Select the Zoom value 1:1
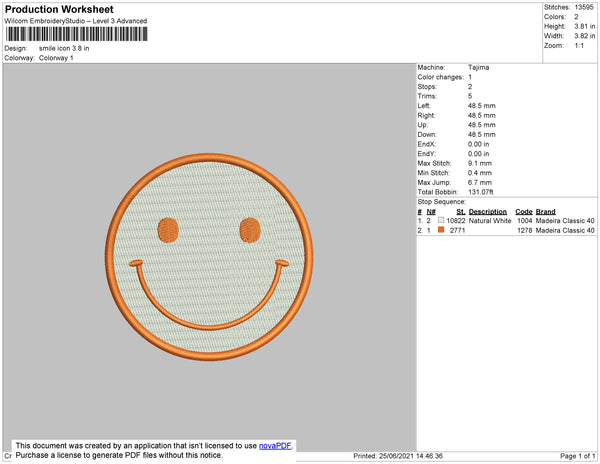The width and height of the screenshot is (600, 464). 579,46
